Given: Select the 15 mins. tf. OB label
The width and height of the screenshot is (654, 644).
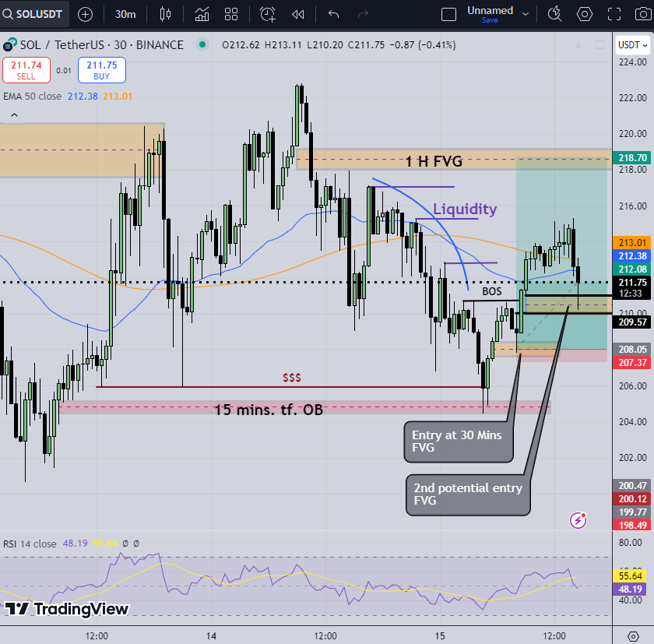Looking at the screenshot, I should [269, 410].
